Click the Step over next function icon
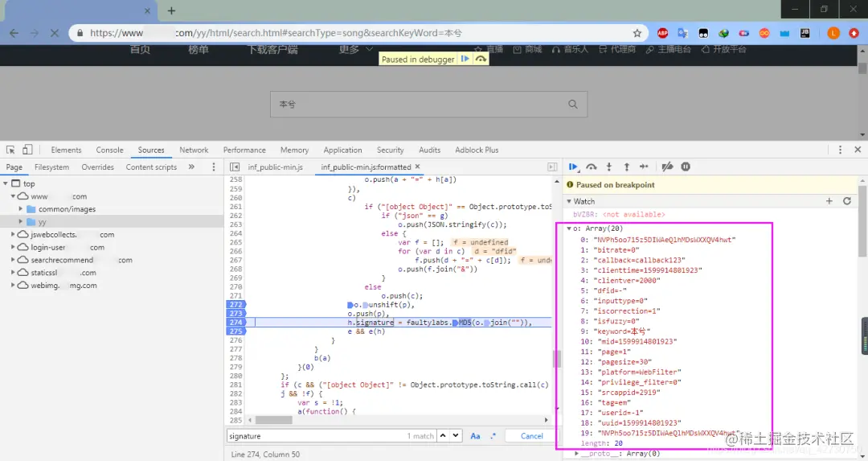Screen dimensions: 868x461 point(592,167)
